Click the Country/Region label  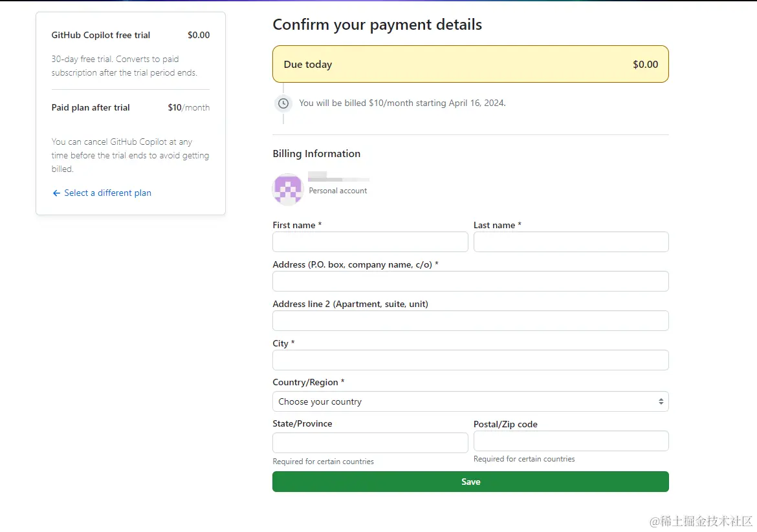click(x=309, y=382)
